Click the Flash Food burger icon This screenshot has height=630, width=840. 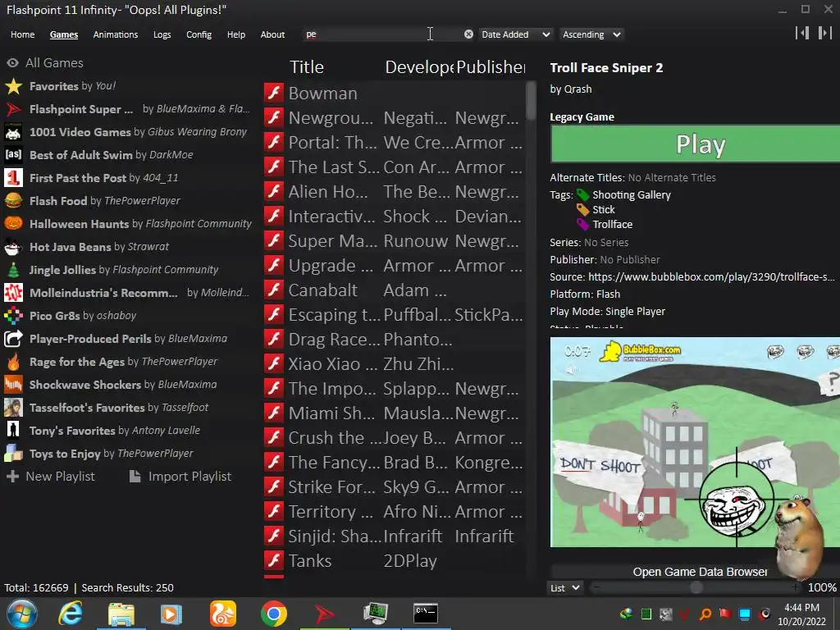click(13, 201)
